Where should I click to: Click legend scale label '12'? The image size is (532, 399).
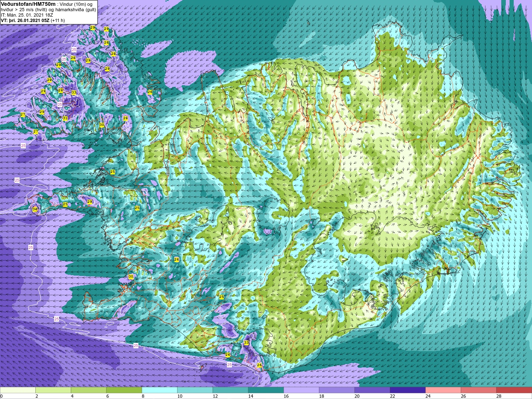(x=215, y=396)
